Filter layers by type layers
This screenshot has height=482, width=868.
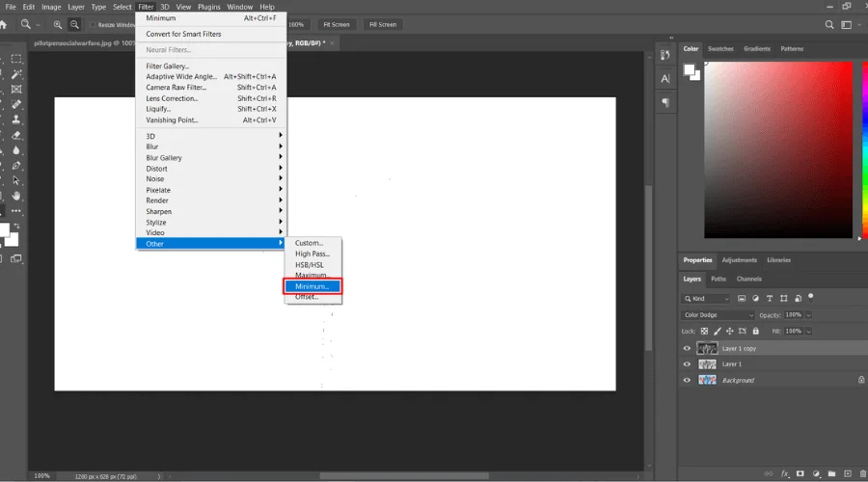coord(770,298)
